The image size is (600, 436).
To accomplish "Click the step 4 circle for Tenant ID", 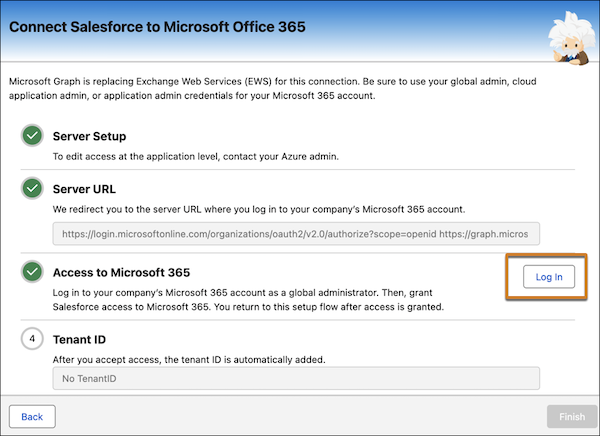I will click(x=32, y=338).
